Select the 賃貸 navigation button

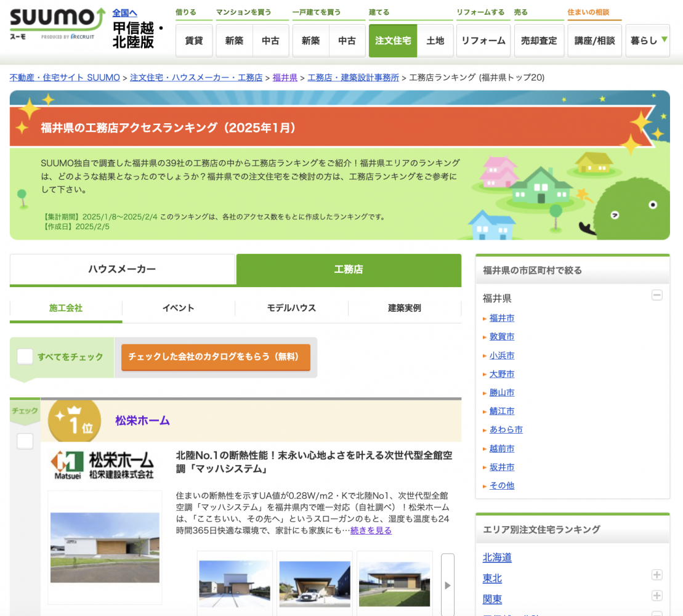pyautogui.click(x=194, y=41)
